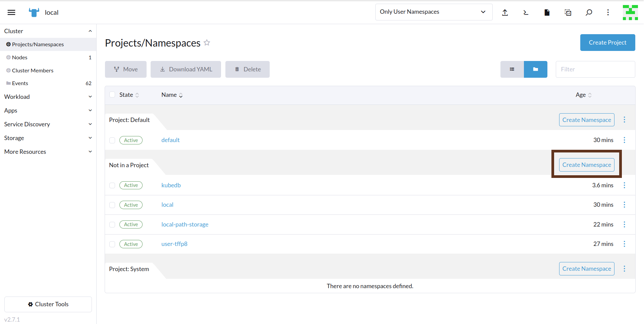Open the resource search magnifier icon
Screen dimensions: 644x324
coord(589,12)
